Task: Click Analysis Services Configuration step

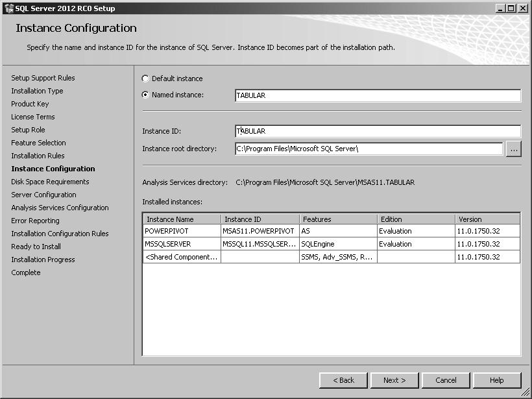Action: (x=60, y=208)
